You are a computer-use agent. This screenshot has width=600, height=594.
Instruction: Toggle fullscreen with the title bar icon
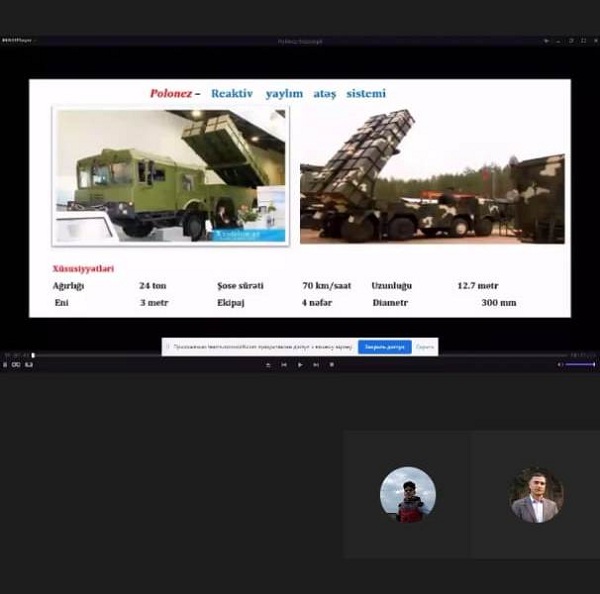point(584,41)
